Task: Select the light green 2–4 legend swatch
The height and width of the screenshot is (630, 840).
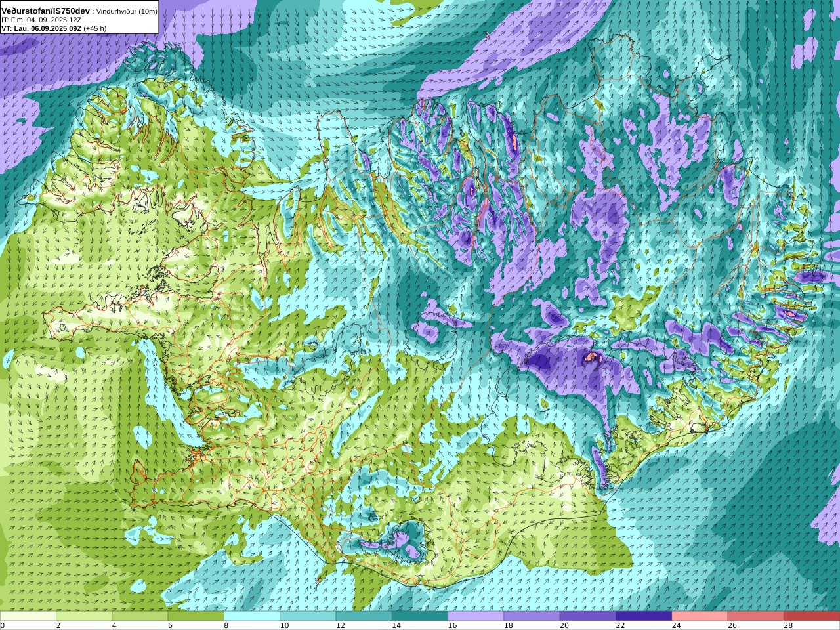Action: (x=84, y=616)
